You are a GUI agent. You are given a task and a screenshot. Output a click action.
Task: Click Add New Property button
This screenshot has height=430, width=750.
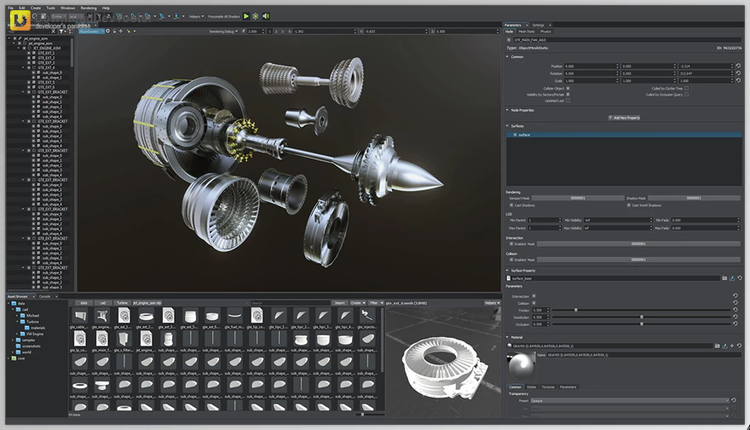click(624, 118)
